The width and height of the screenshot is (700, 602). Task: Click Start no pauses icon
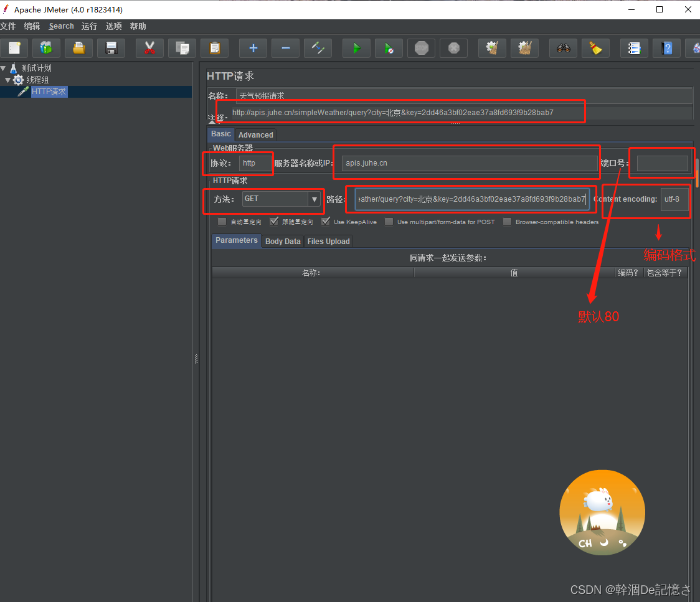pos(389,48)
